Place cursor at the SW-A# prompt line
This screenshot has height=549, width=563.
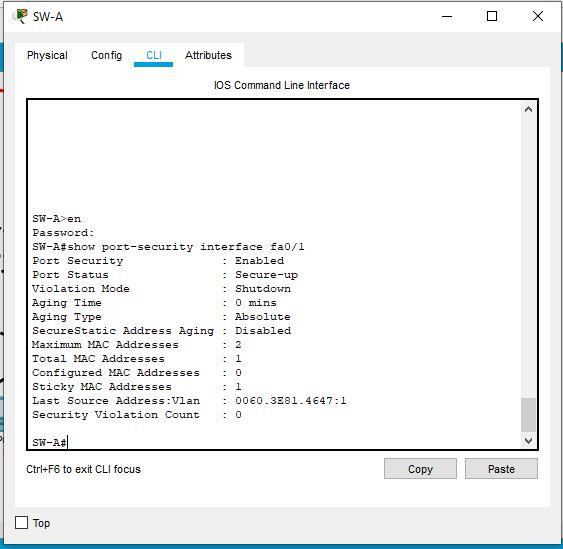(x=50, y=442)
